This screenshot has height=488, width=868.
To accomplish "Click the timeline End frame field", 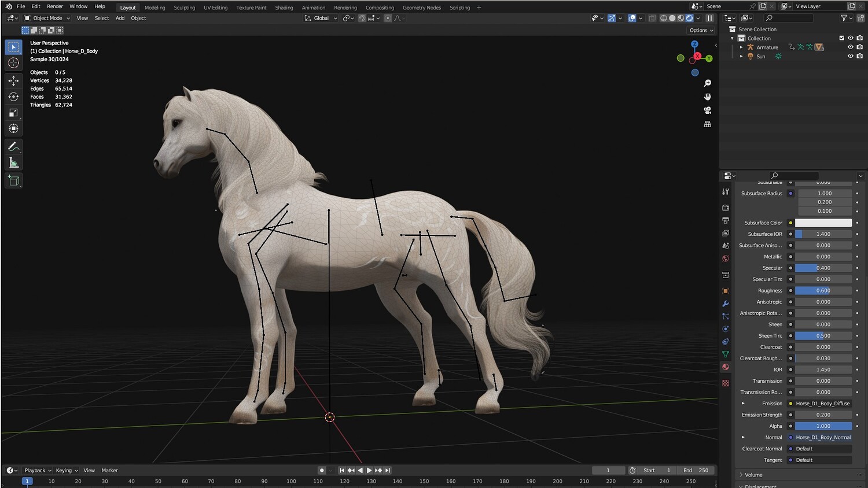I will 695,471.
